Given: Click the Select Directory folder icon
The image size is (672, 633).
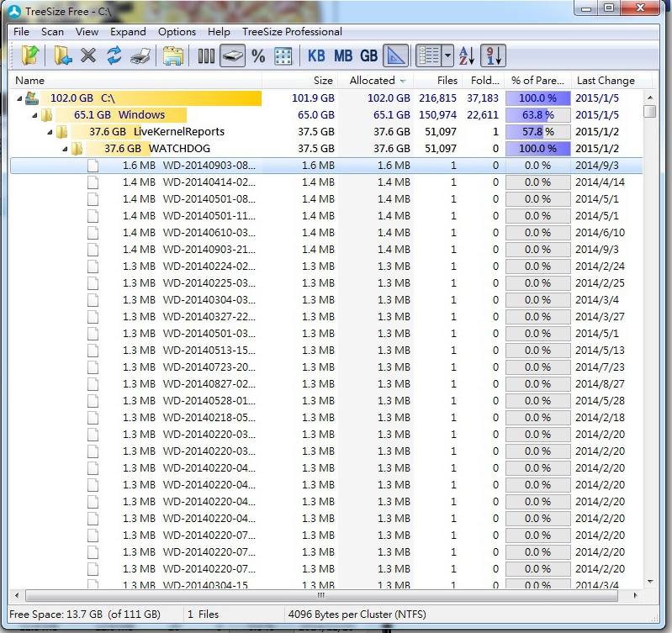Looking at the screenshot, I should pyautogui.click(x=29, y=56).
